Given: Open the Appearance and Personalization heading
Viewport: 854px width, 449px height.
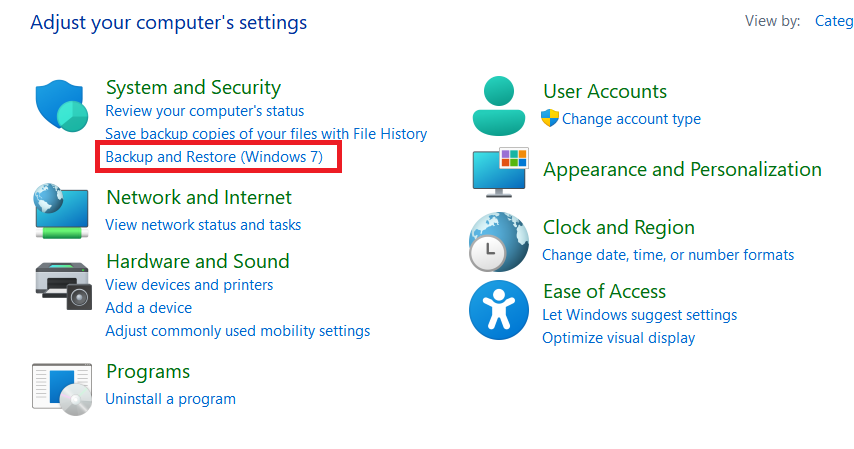Looking at the screenshot, I should (682, 169).
